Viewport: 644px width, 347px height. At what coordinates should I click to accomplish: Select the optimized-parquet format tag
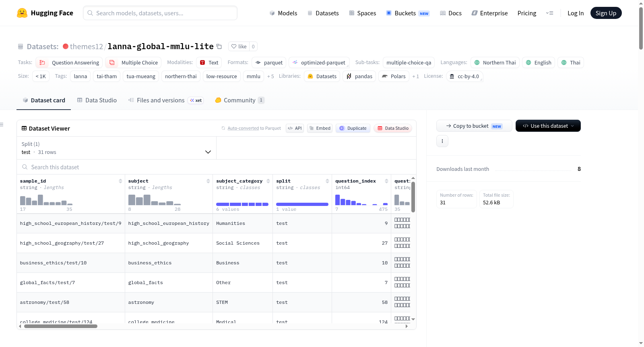pos(319,62)
